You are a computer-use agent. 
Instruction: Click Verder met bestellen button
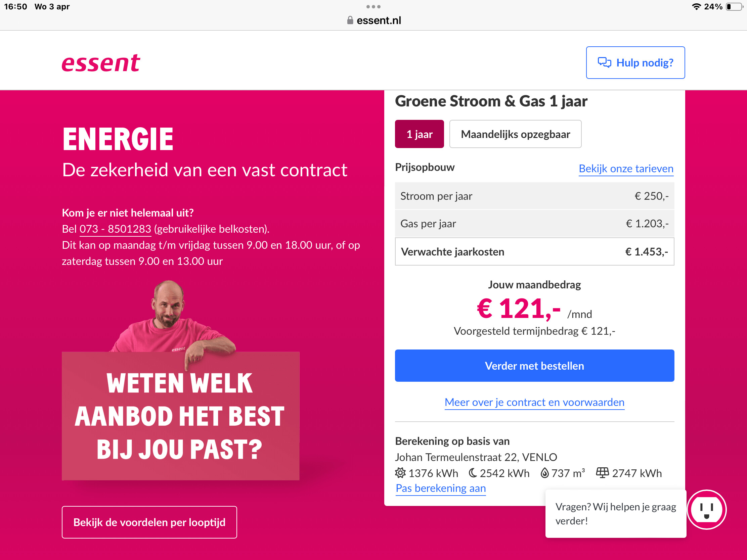pyautogui.click(x=535, y=366)
